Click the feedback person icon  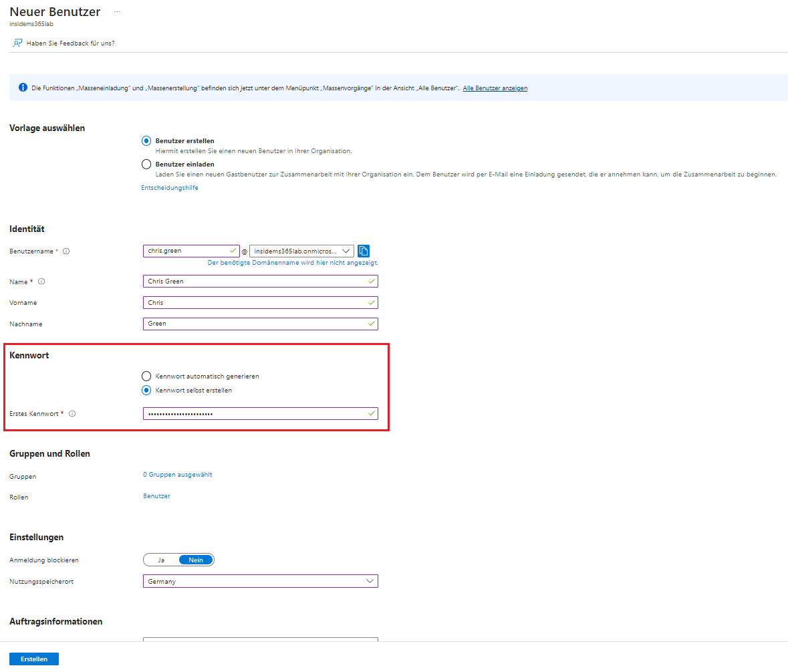pos(17,43)
